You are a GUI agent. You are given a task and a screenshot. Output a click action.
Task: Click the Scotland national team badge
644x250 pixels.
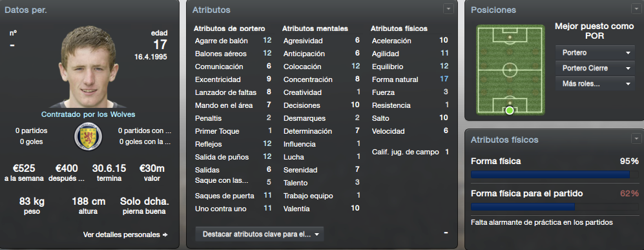click(x=87, y=137)
